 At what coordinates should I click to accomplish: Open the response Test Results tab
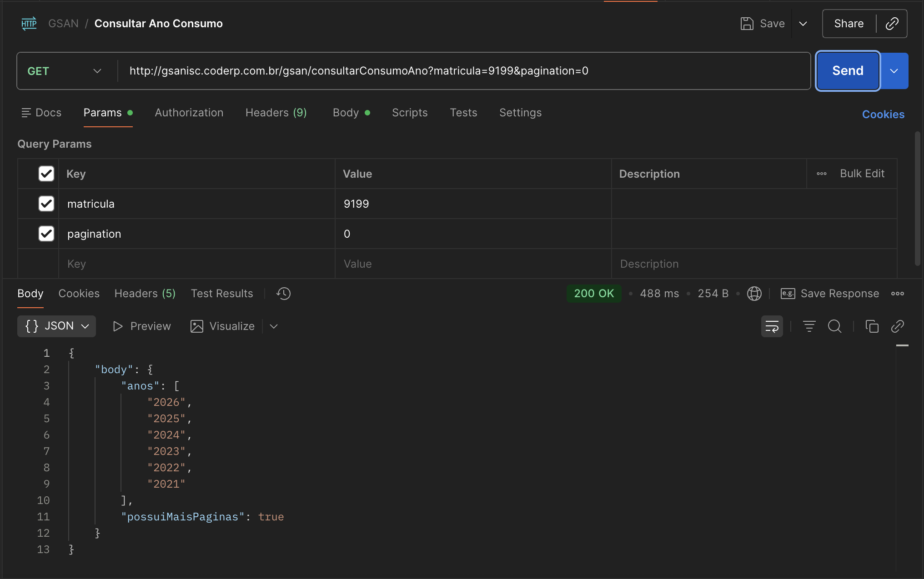click(221, 294)
